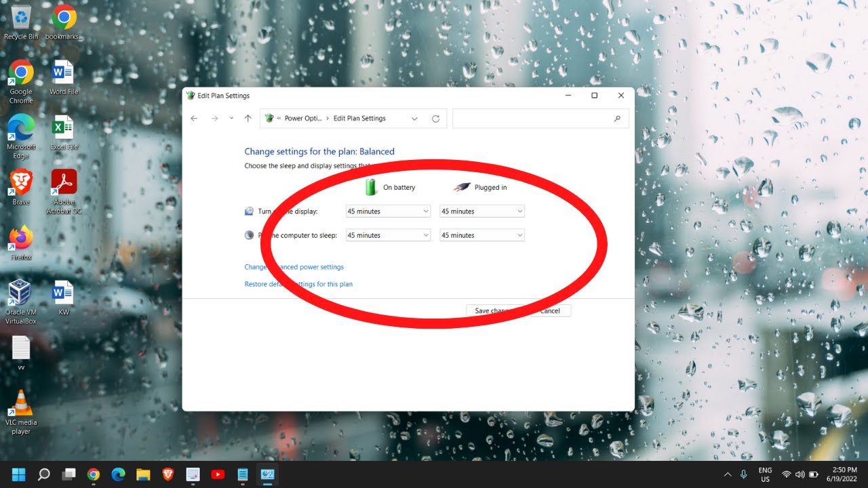Viewport: 868px width, 488px height.
Task: Click the Up one level arrow
Action: 248,119
